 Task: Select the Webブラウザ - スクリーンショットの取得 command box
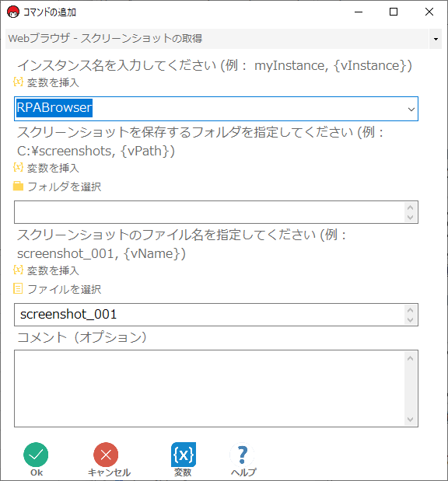pos(217,39)
